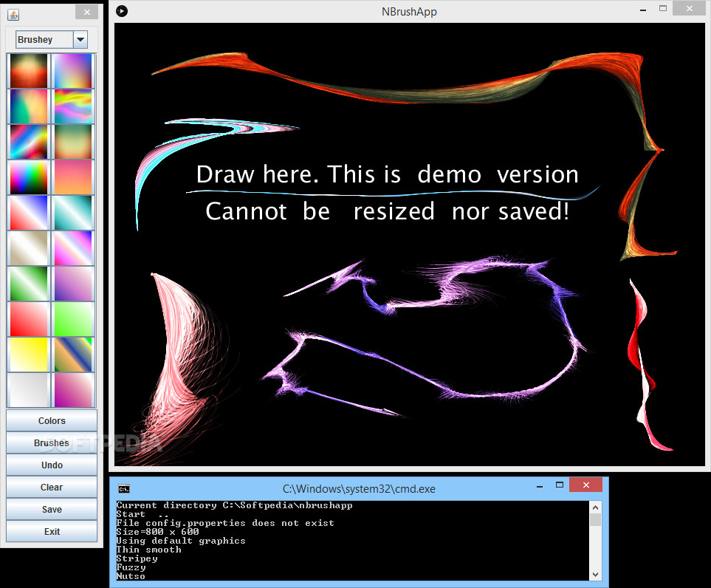This screenshot has width=711, height=588.
Task: Click the cmd.exe scrollbar up arrow
Action: pyautogui.click(x=595, y=507)
